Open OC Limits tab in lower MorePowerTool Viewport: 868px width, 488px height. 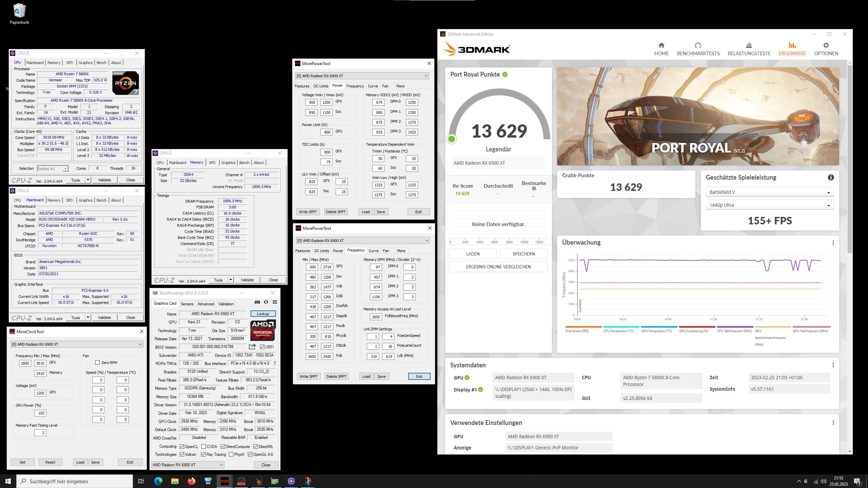tap(321, 251)
